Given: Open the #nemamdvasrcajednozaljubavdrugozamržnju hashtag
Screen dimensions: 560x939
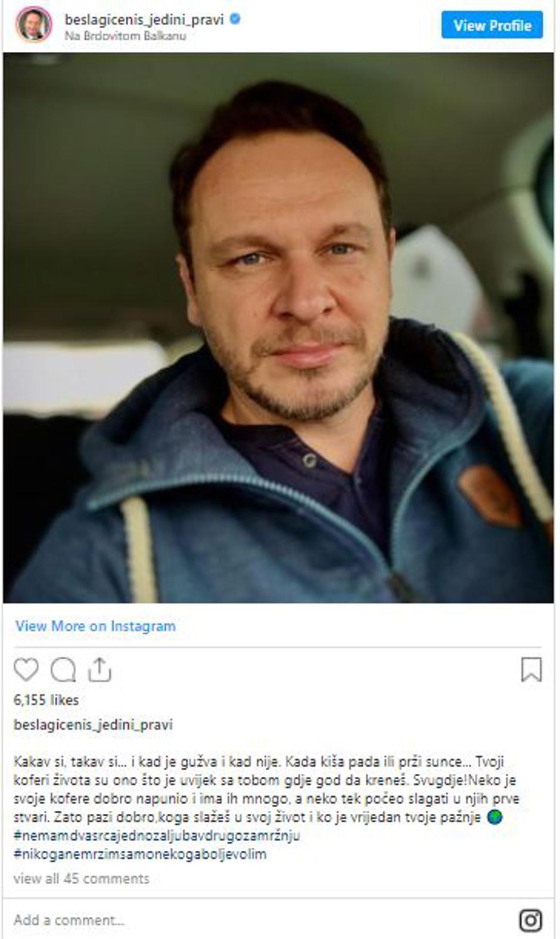Looking at the screenshot, I should click(x=157, y=835).
